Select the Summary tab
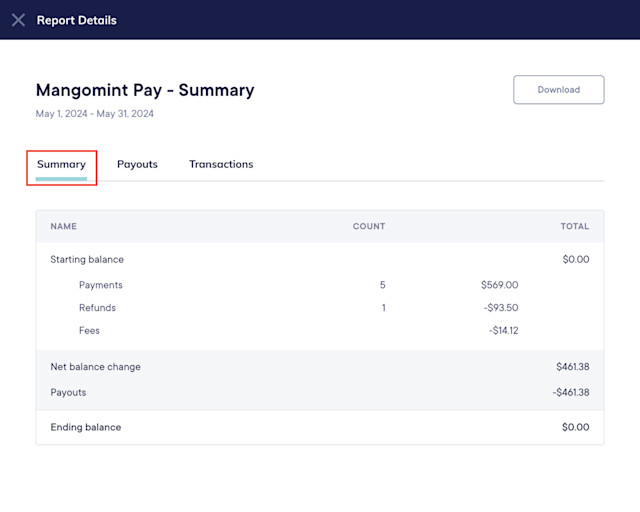The height and width of the screenshot is (512, 640). coord(61,164)
